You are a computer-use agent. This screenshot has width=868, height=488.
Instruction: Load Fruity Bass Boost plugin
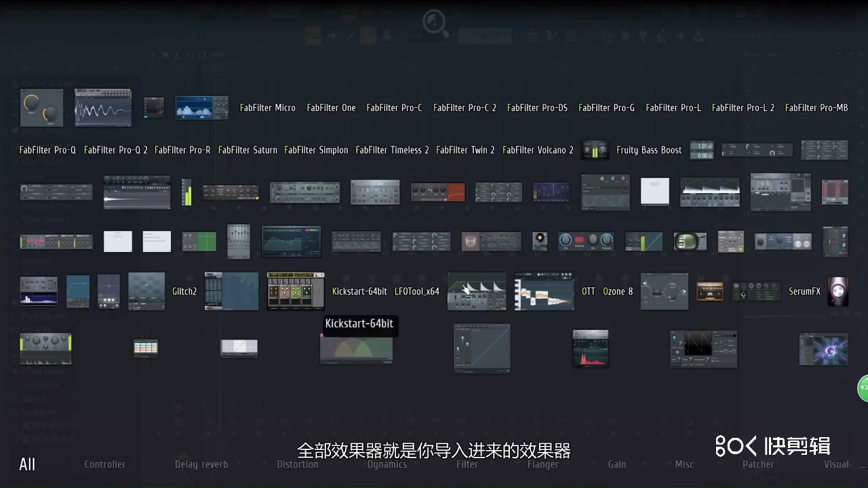click(649, 150)
